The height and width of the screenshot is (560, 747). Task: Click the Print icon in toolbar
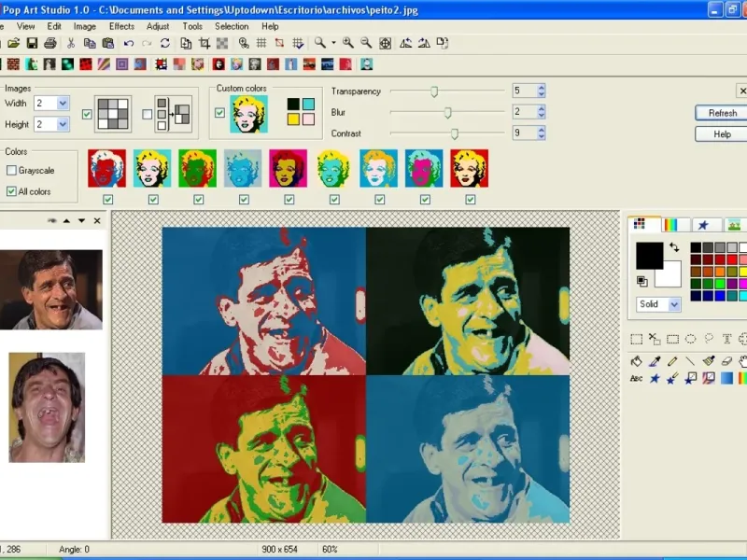point(50,43)
